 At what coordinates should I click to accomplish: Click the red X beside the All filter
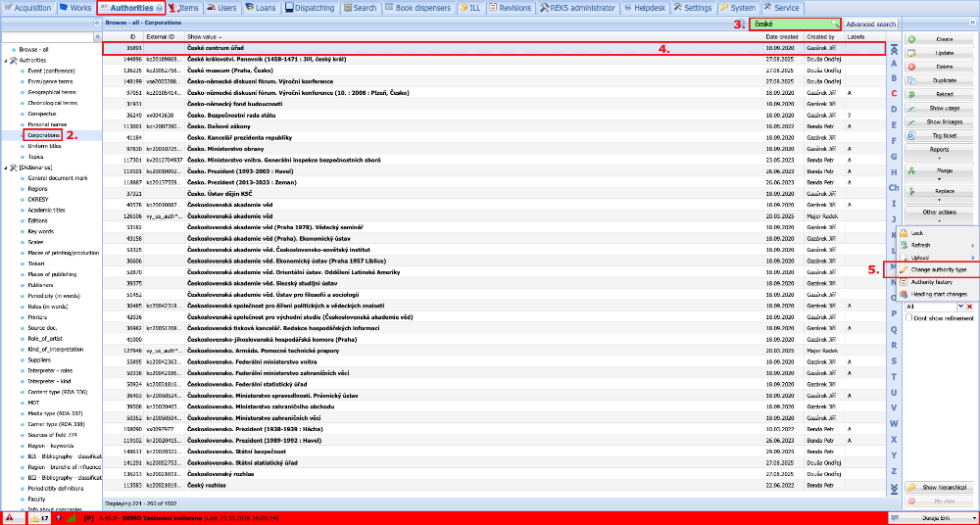coord(969,307)
